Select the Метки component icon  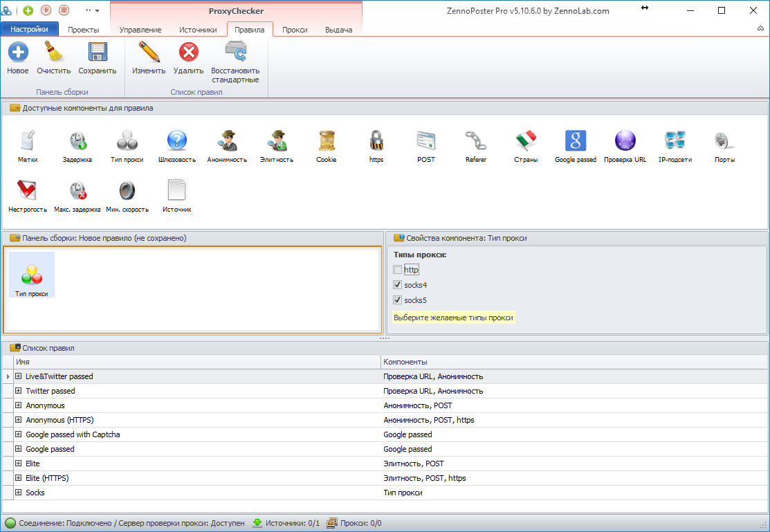28,140
